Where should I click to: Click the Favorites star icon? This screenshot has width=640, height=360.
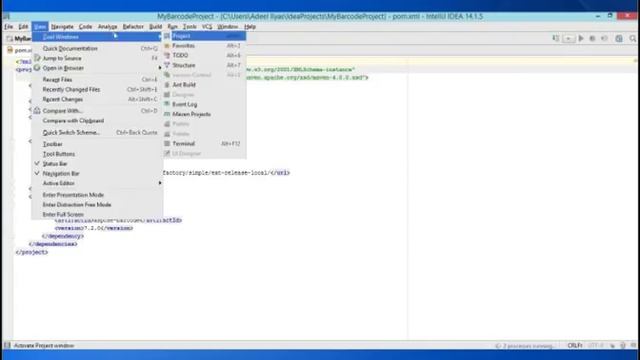(167, 46)
